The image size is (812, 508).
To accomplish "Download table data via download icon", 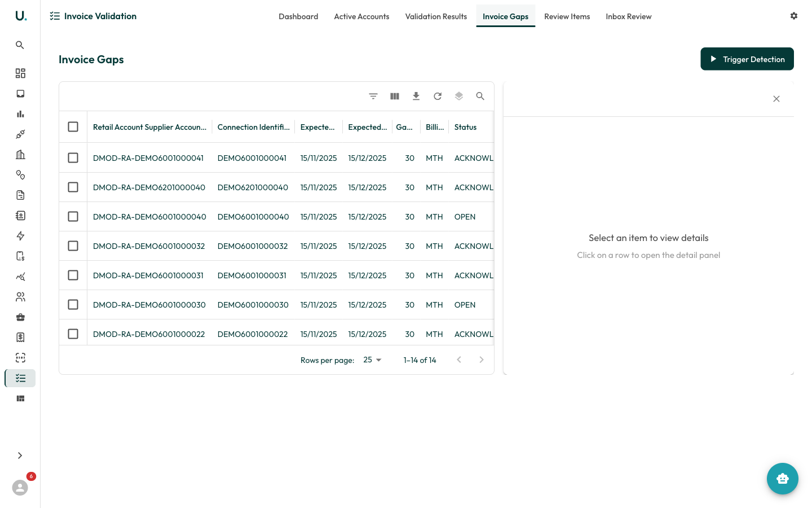I will (416, 96).
